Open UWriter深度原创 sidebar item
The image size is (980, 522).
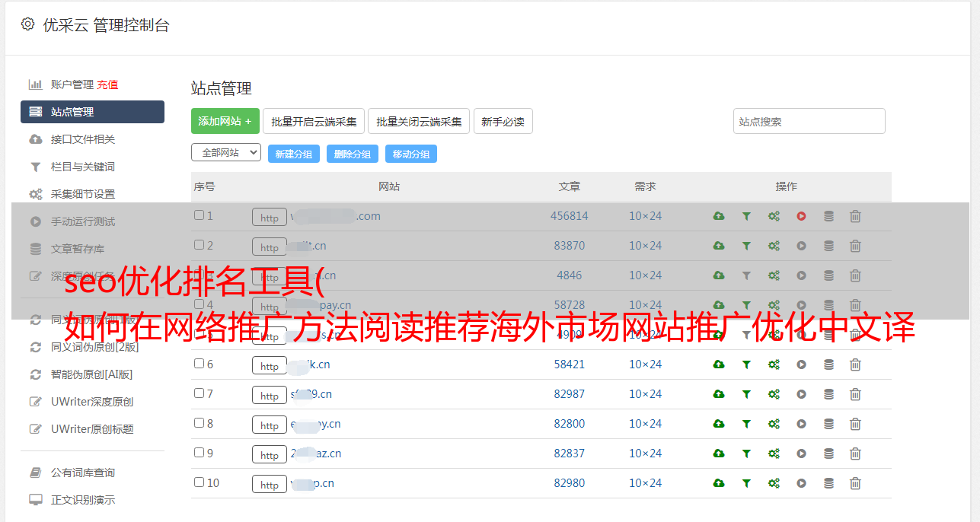[x=92, y=402]
